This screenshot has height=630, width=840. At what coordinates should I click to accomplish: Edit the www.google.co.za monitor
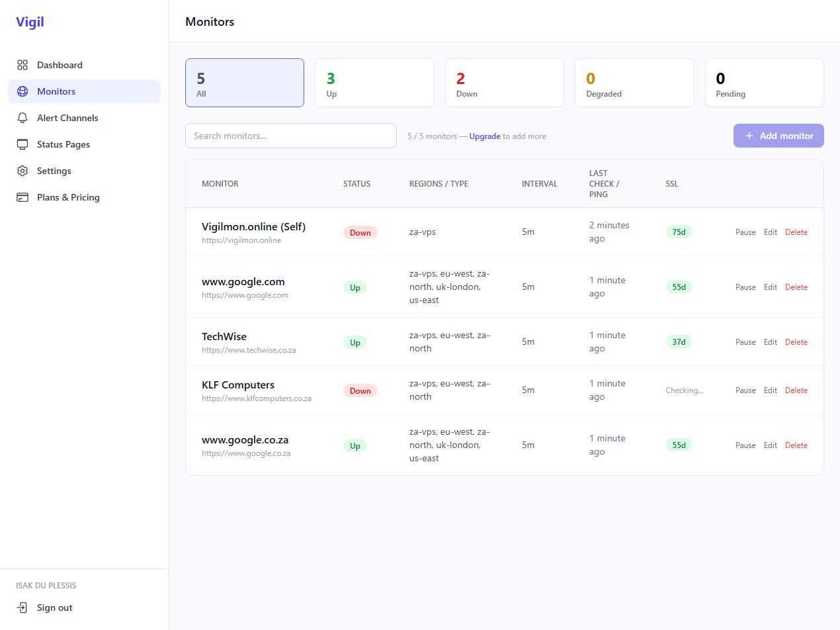(x=771, y=445)
